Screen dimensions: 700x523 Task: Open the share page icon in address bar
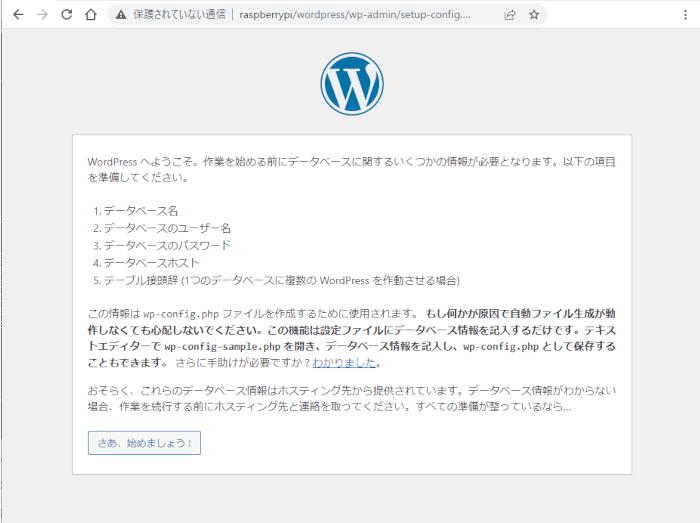[510, 15]
